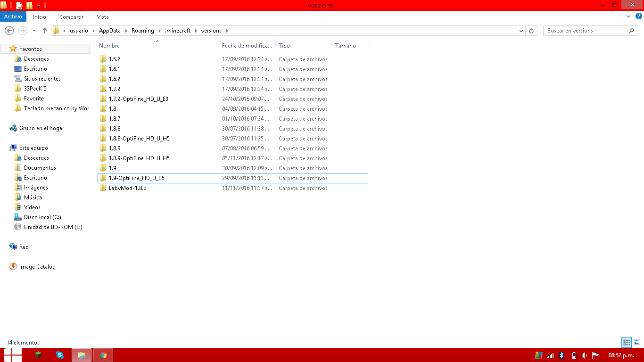Click the Bluetooth tray icon
644x362 pixels.
point(561,355)
